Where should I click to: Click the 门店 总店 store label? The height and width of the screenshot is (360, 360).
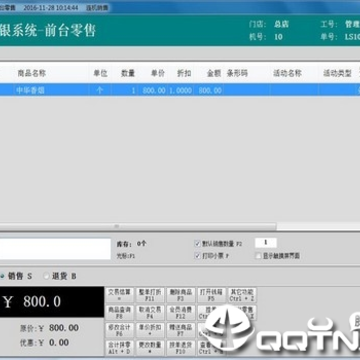(269, 24)
